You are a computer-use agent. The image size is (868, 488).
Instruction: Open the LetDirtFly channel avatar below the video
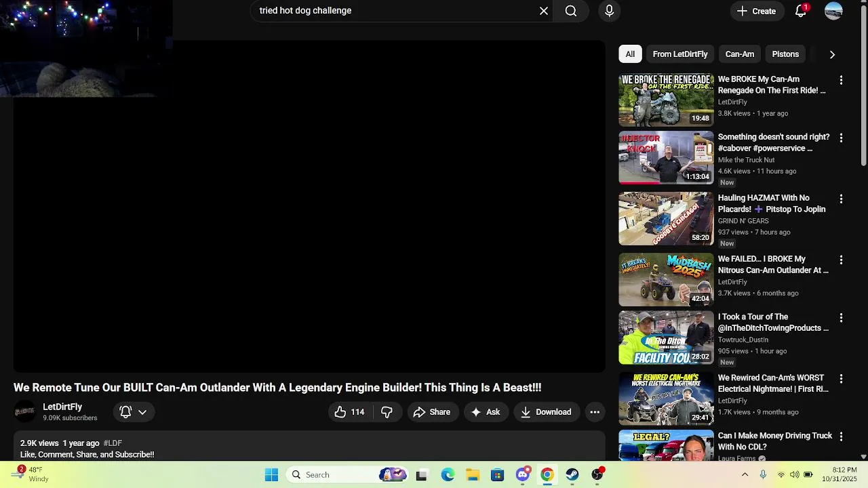(x=24, y=411)
